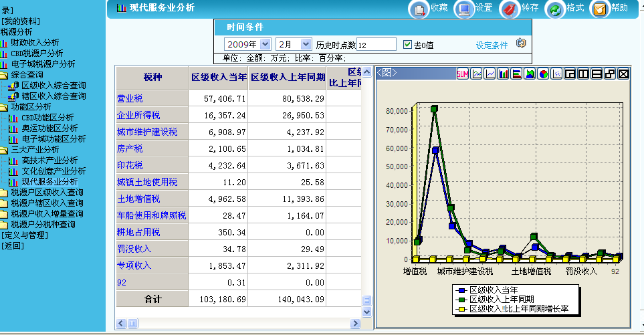644x335 pixels.
Task: Collapse the 综合查询 folder in sidebar
Action: pyautogui.click(x=4, y=75)
